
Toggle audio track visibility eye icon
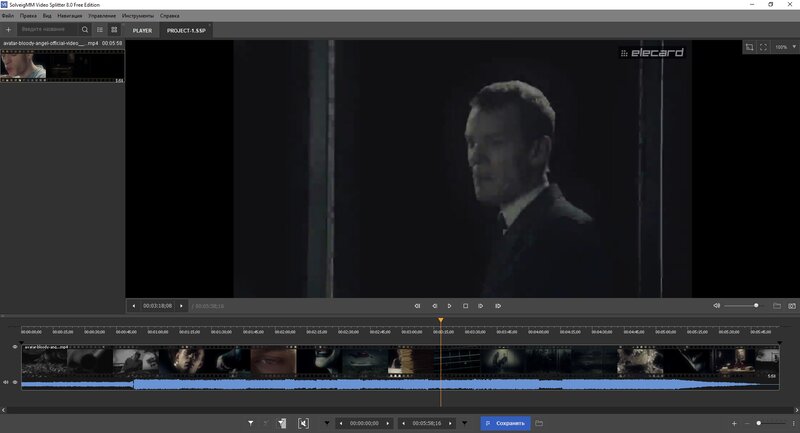(x=15, y=382)
